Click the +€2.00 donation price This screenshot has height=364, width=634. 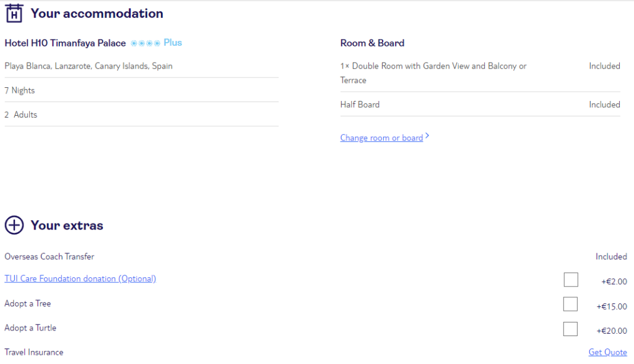pyautogui.click(x=614, y=282)
